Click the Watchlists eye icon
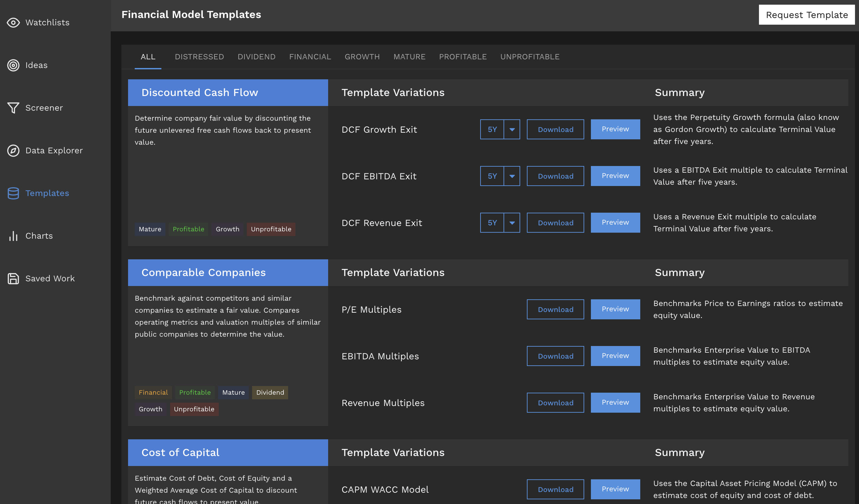This screenshot has height=504, width=859. 13,22
